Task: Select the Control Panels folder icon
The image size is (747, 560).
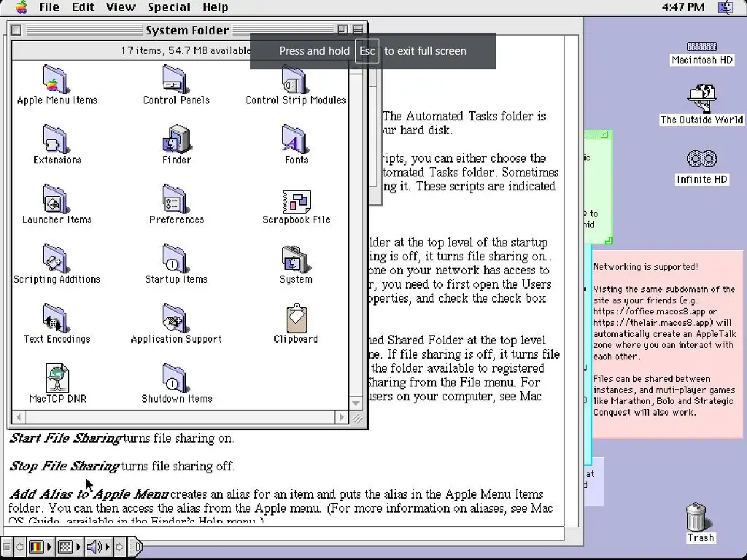Action: coord(175,79)
